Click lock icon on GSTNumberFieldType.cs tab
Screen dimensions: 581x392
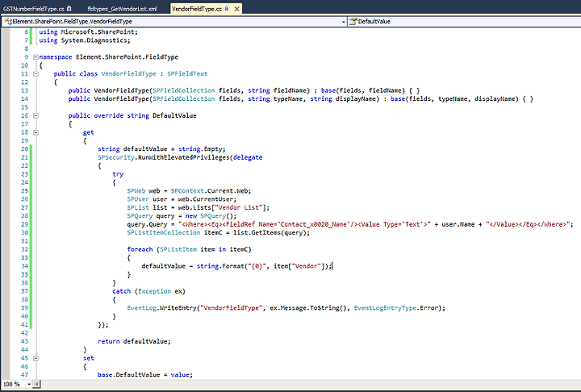click(69, 8)
